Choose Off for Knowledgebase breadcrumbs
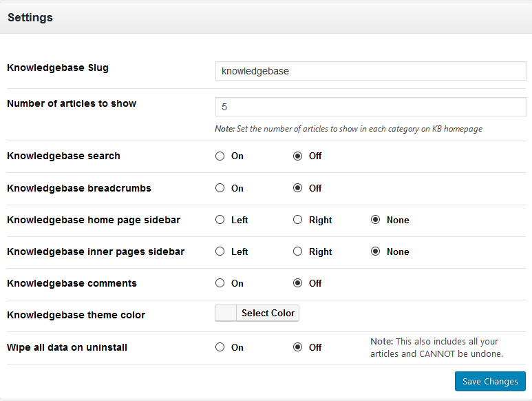The image size is (532, 401). (297, 188)
